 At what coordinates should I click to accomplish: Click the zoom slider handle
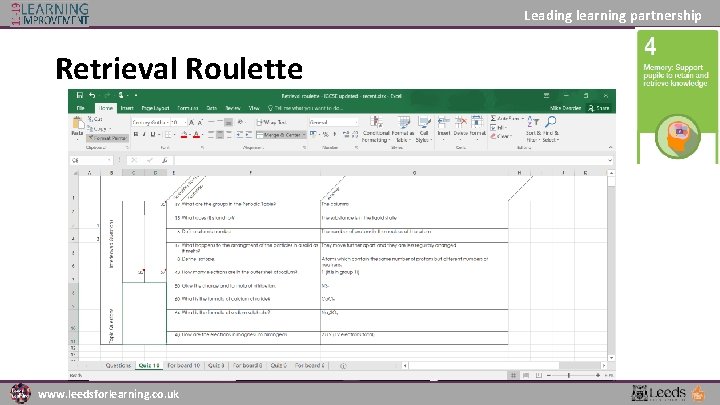coord(568,375)
